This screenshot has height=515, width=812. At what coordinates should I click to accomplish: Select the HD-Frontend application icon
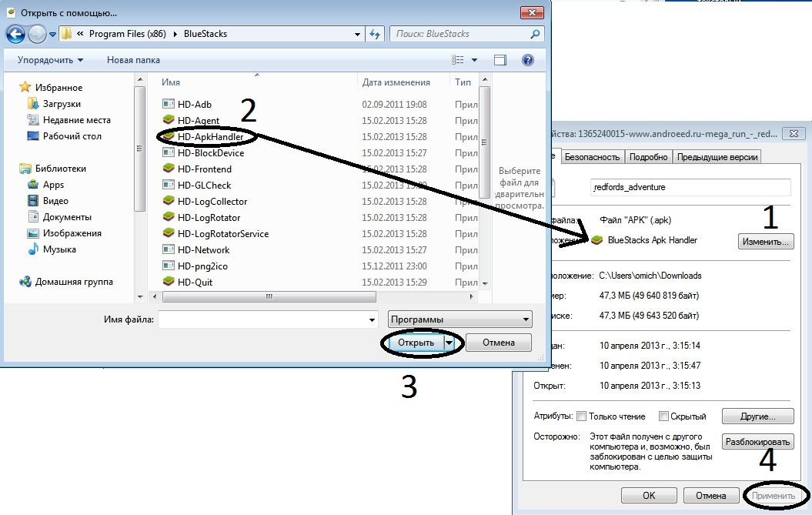pyautogui.click(x=169, y=169)
